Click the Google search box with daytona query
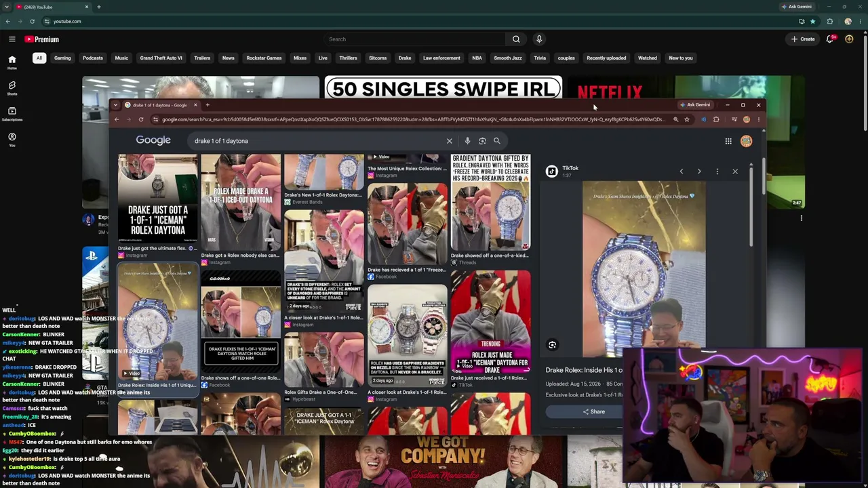Viewport: 868px width, 488px height. [317, 141]
